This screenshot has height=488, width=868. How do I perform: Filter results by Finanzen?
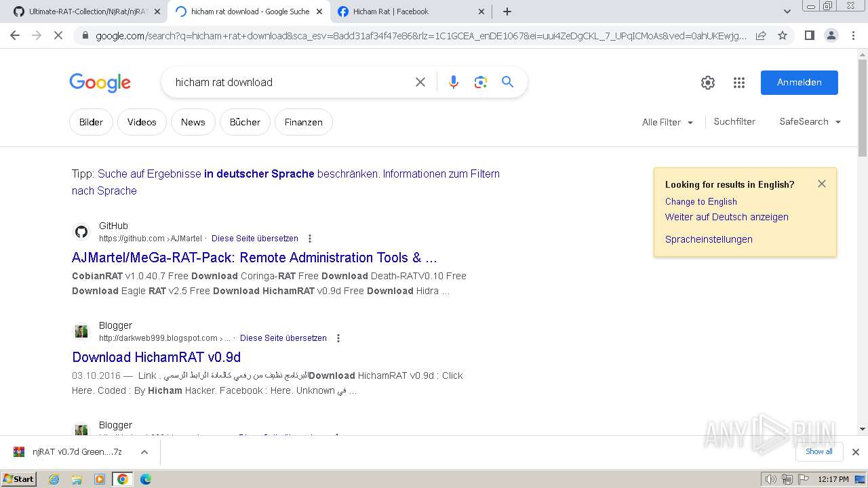(304, 122)
